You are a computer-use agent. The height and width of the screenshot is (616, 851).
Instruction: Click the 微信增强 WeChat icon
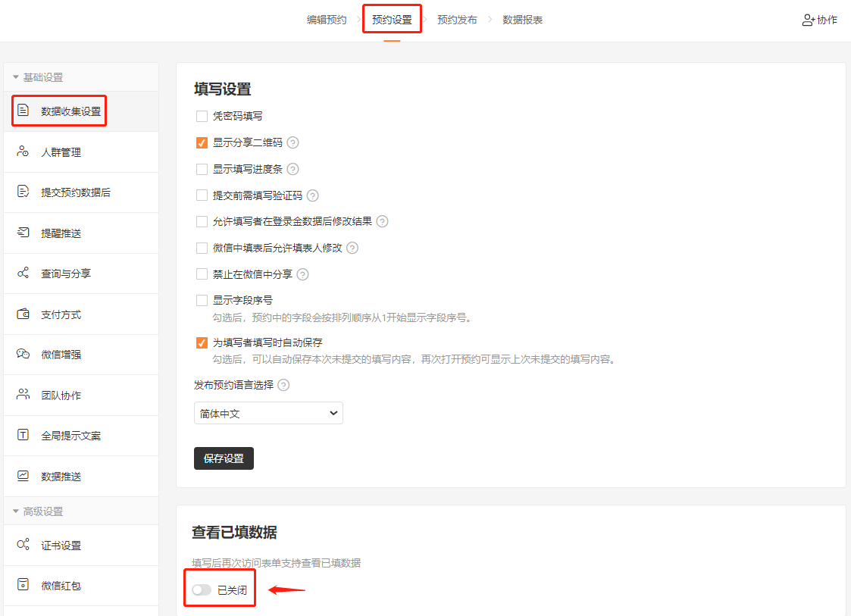point(23,354)
